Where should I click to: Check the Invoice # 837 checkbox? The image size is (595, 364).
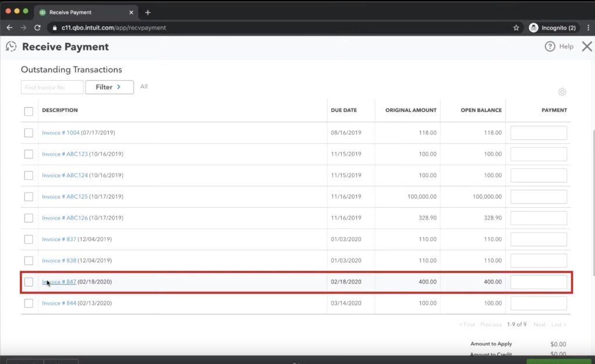pos(28,239)
